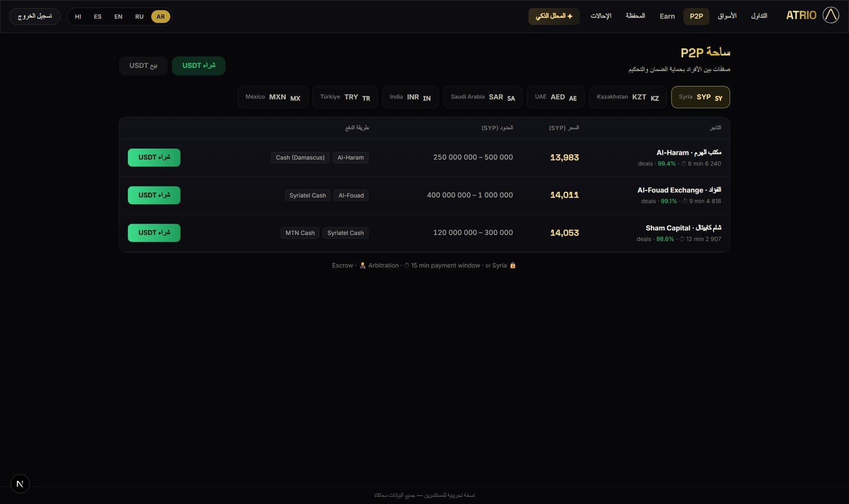Click the price 13,983
This screenshot has height=504, width=849.
pyautogui.click(x=564, y=158)
